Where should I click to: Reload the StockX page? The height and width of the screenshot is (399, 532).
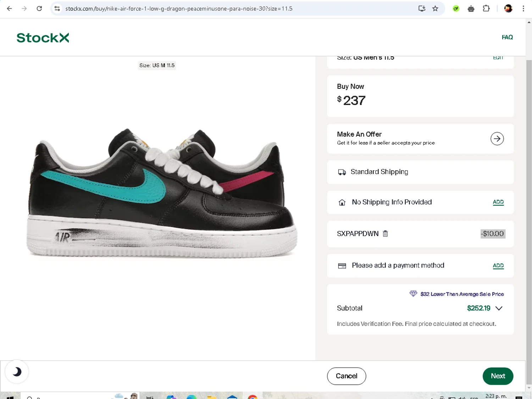(39, 9)
